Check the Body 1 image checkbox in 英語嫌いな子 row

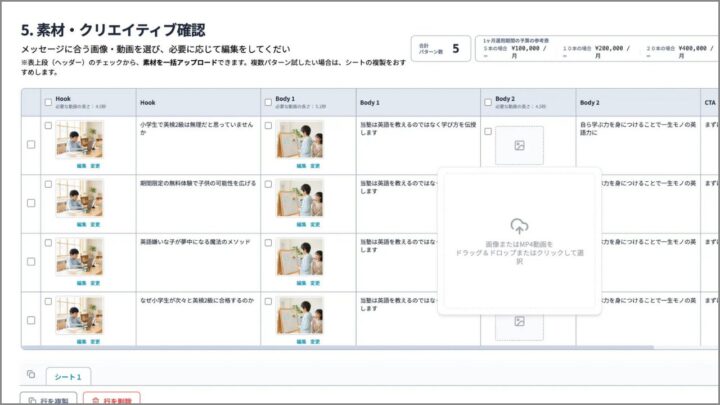268,243
